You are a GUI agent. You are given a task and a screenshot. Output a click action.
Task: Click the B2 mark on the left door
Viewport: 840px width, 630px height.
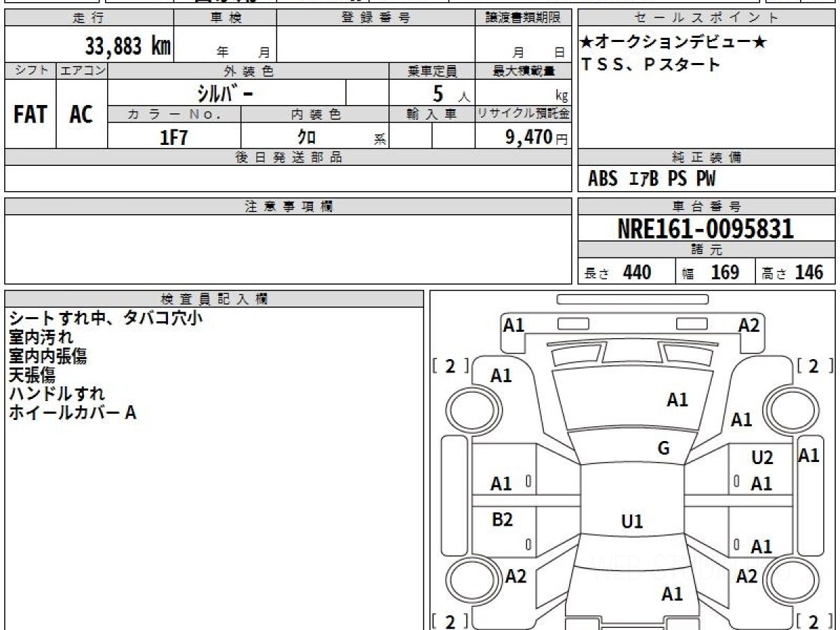(502, 519)
